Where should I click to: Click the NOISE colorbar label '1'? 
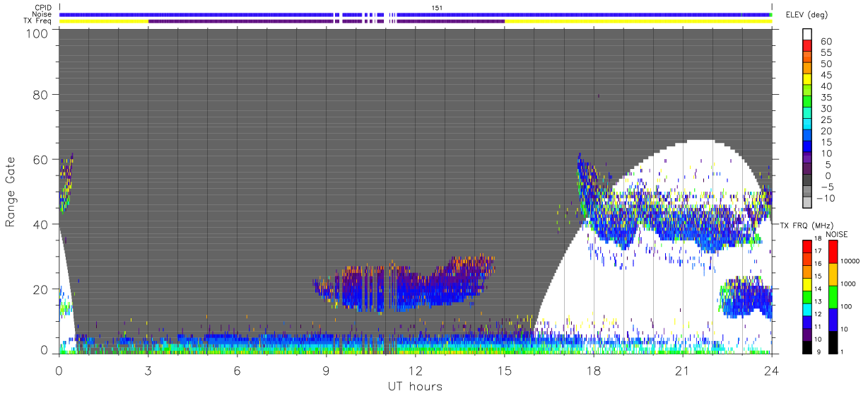(x=842, y=351)
